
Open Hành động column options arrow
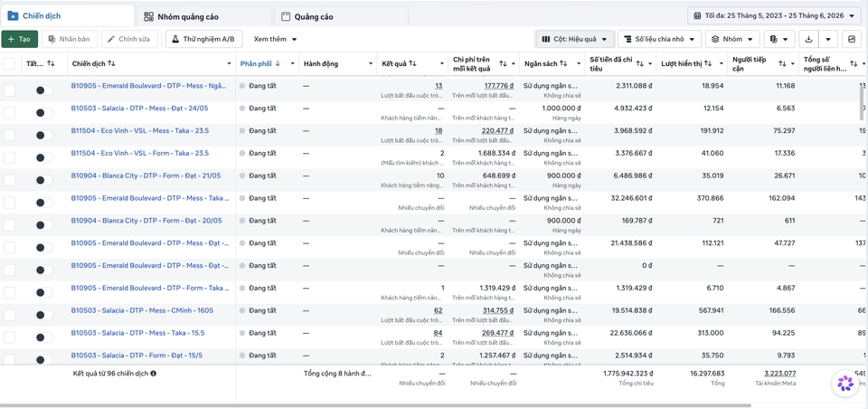(371, 63)
